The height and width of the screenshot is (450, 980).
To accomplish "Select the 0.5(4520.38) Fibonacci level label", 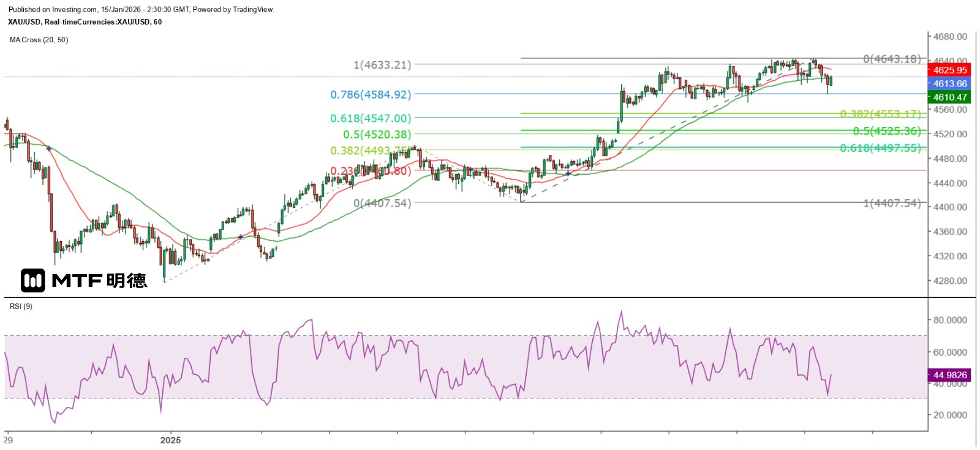I will 377,134.
